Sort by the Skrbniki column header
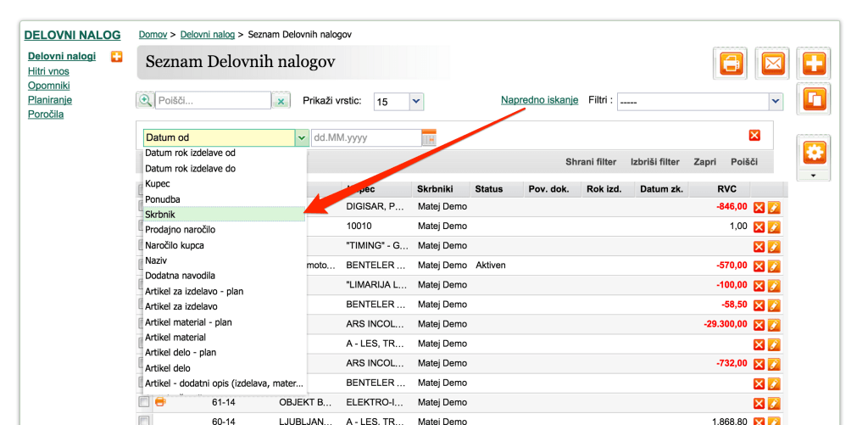The width and height of the screenshot is (868, 425). 435,189
